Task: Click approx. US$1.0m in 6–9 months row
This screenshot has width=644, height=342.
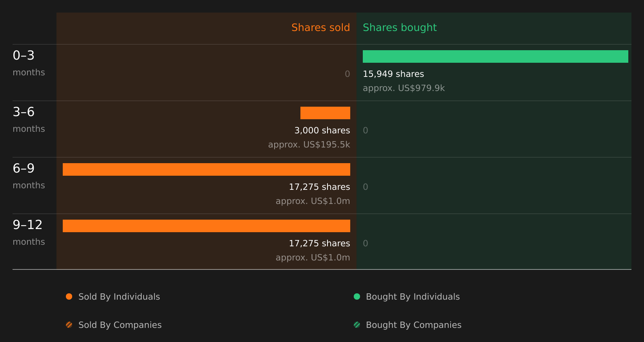Action: (x=313, y=201)
